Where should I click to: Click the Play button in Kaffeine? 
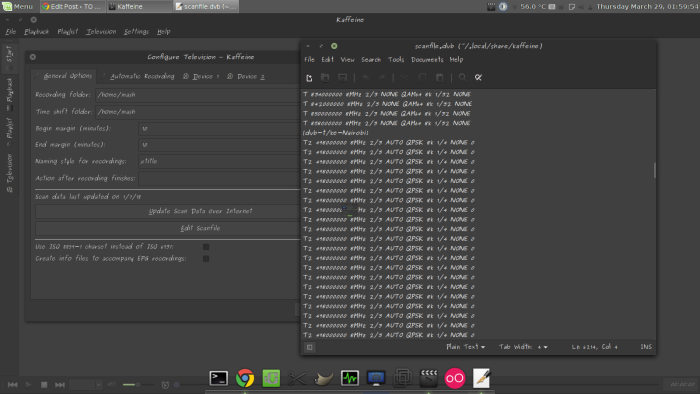[x=28, y=385]
